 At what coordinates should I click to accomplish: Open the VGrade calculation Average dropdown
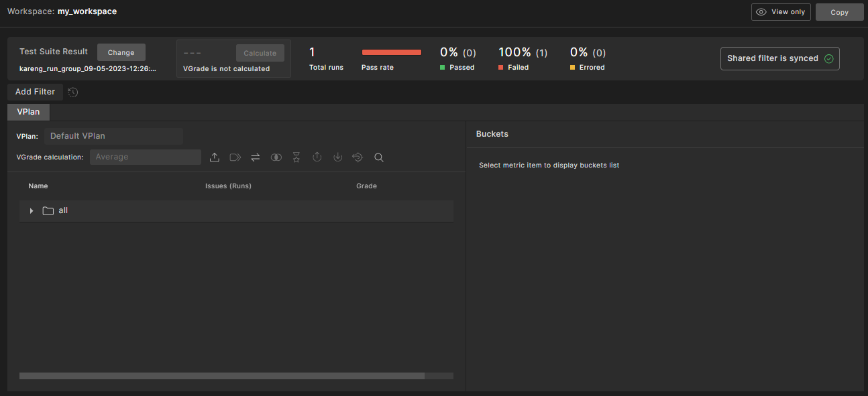tap(145, 157)
